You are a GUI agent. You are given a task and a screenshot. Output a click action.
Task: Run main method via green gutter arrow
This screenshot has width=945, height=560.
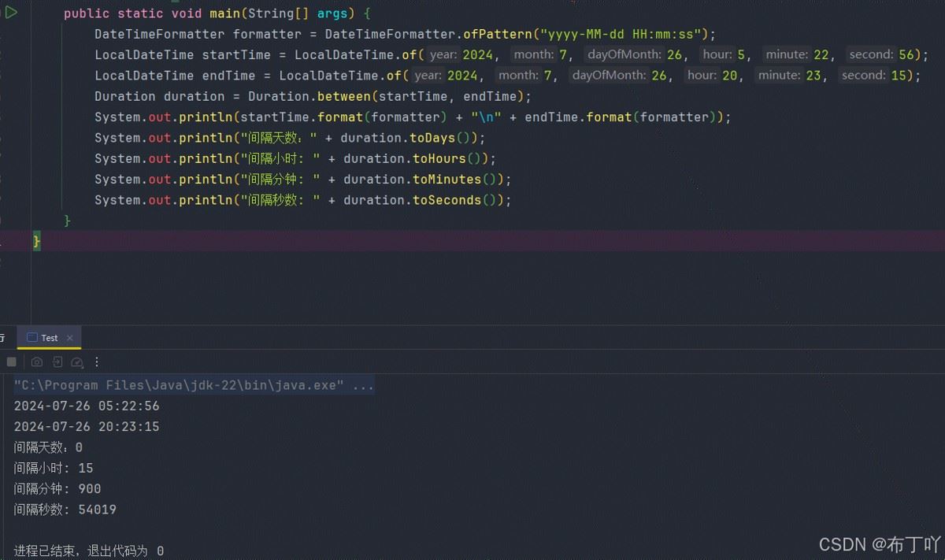(x=10, y=13)
